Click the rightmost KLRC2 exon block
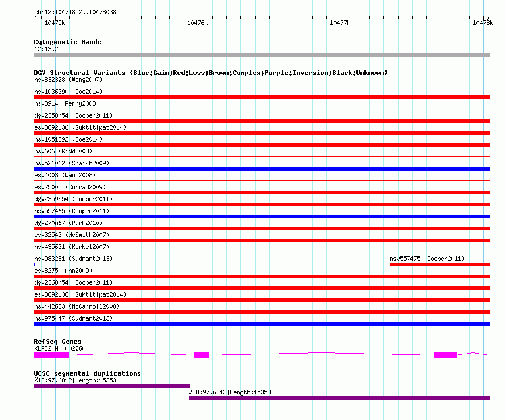 point(445,355)
